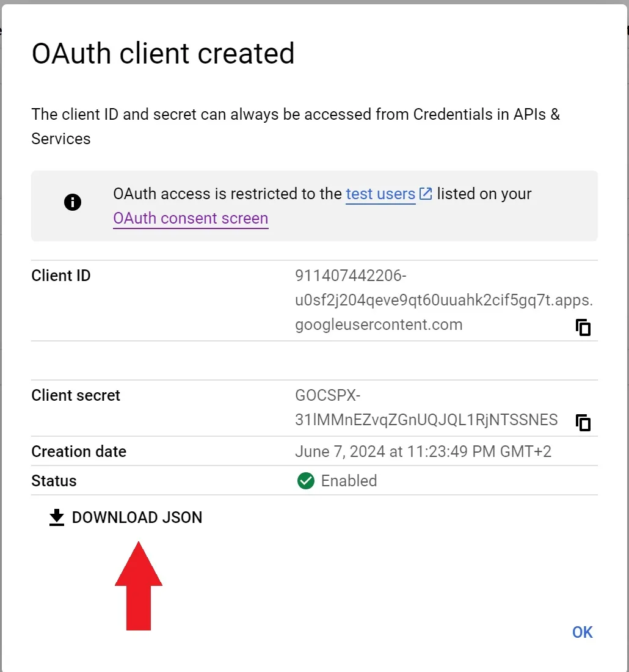The width and height of the screenshot is (629, 672).
Task: Open the test users link
Action: (380, 194)
